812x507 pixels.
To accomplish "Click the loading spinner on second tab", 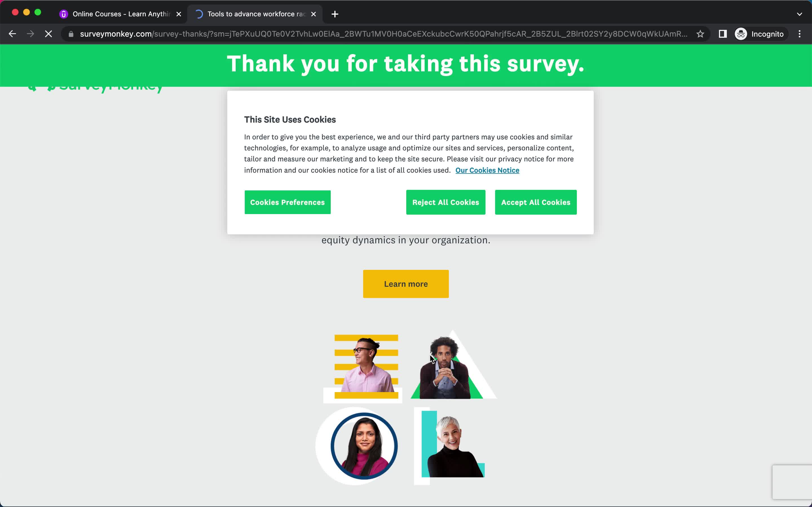I will click(x=199, y=14).
